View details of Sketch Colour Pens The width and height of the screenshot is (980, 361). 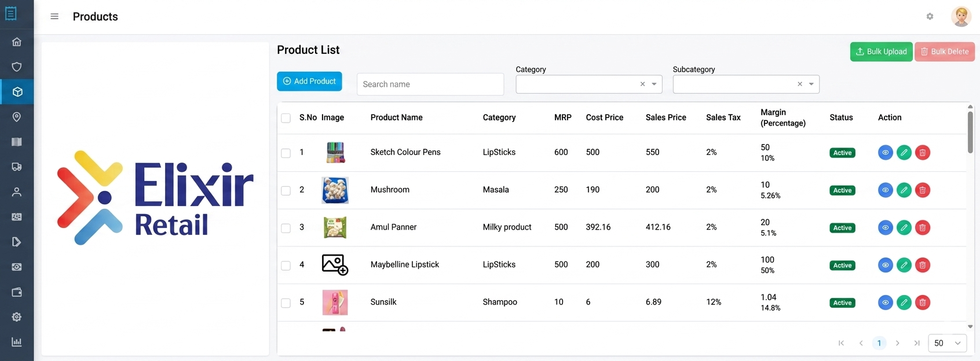click(x=886, y=153)
